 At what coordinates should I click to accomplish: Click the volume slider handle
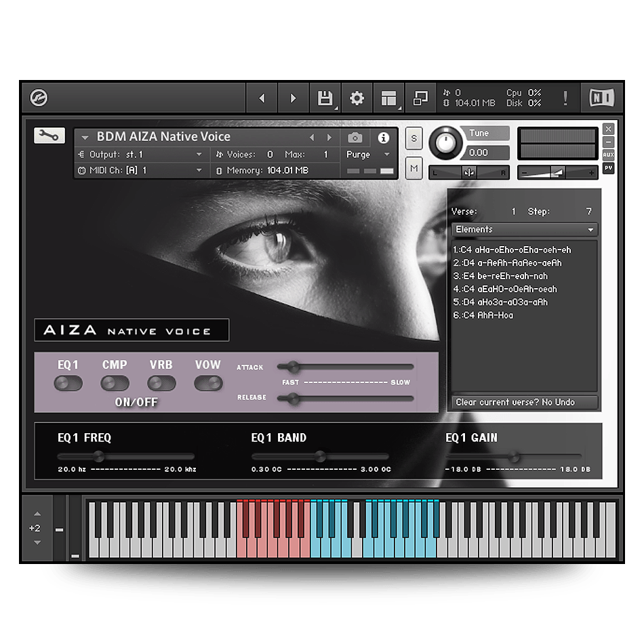(x=557, y=172)
